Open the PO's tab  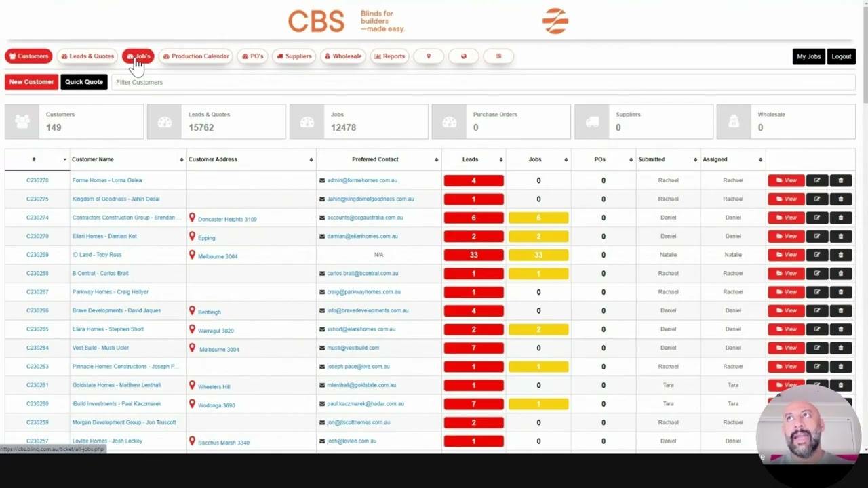pos(252,56)
